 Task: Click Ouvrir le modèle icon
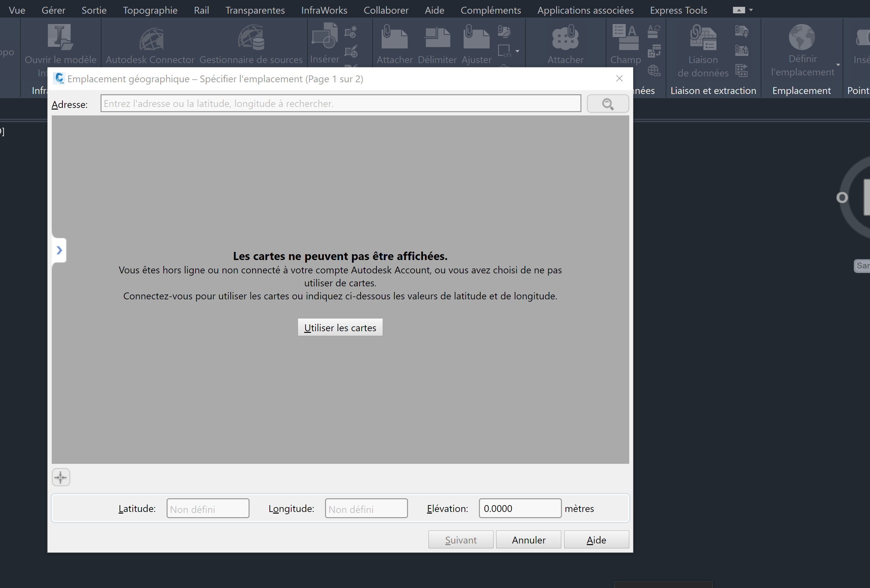[60, 37]
